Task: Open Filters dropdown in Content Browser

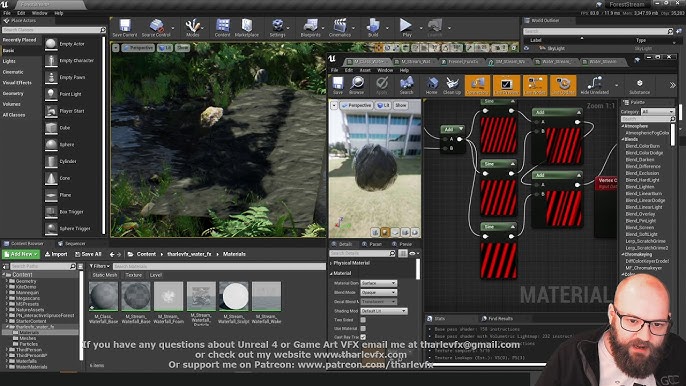Action: point(99,266)
